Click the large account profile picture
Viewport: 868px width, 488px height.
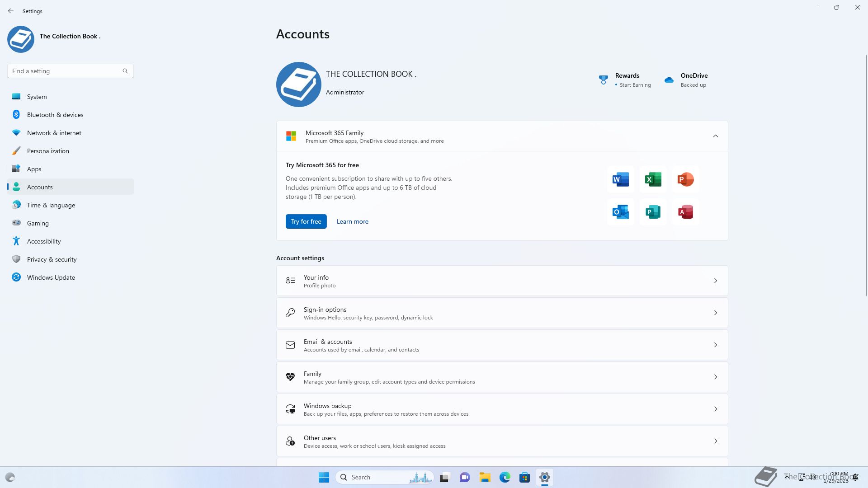coord(299,84)
